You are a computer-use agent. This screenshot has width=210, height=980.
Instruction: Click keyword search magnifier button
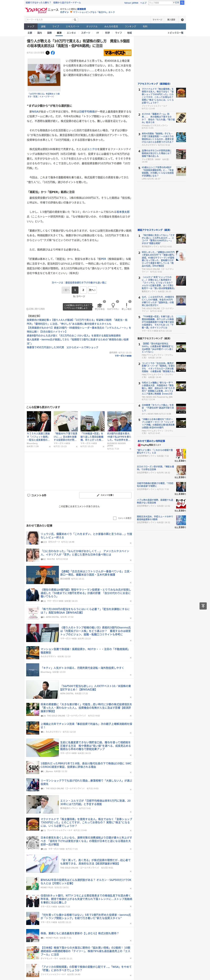[75, 20]
